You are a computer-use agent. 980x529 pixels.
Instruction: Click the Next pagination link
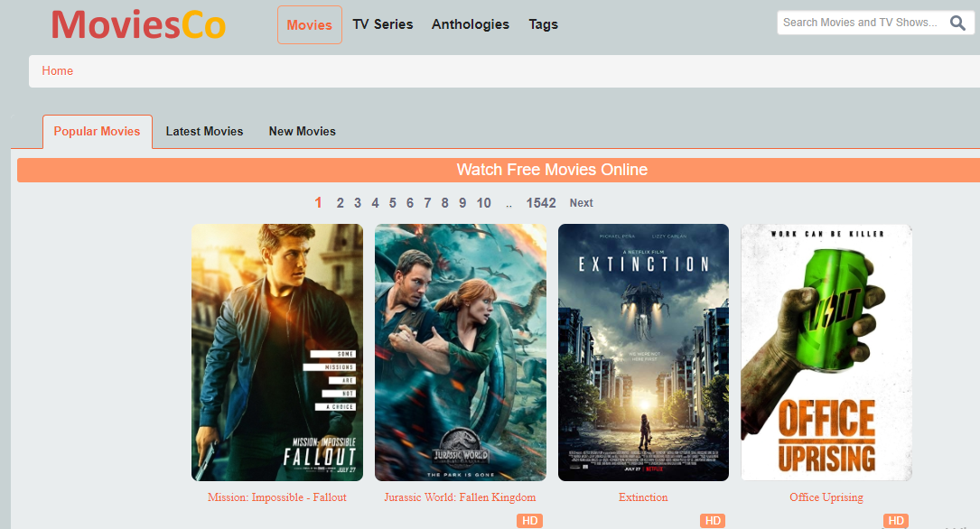point(581,203)
